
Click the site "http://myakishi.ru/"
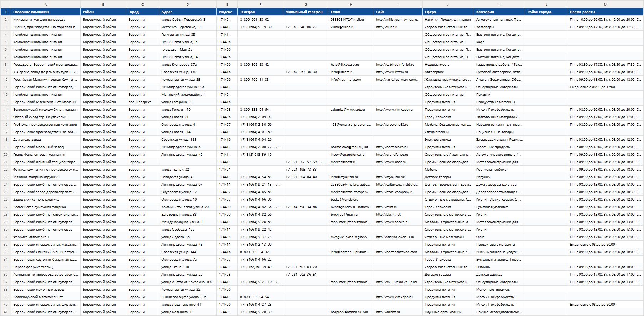[398, 177]
